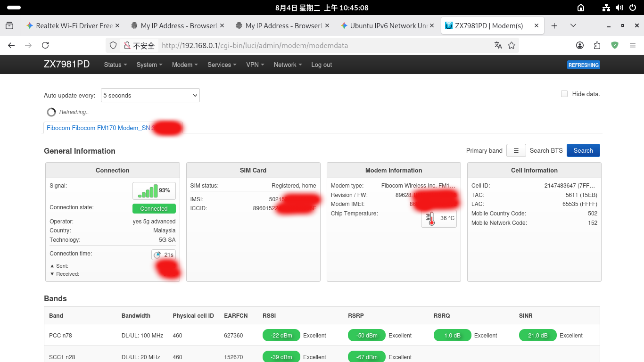Expand the Status menu
This screenshot has width=644, height=362.
click(x=116, y=65)
